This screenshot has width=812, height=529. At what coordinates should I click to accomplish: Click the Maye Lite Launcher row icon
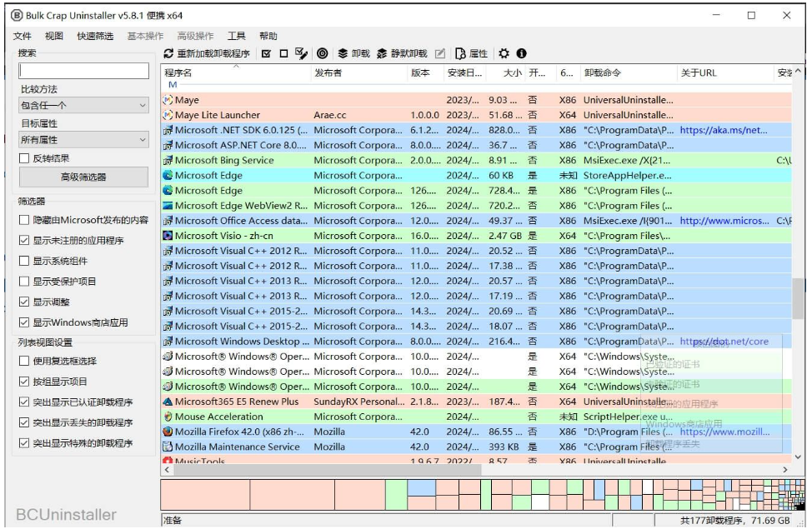point(168,115)
